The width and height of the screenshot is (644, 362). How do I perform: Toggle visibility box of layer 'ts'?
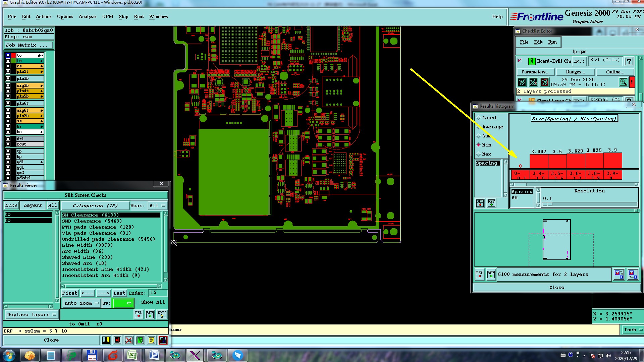pyautogui.click(x=8, y=61)
